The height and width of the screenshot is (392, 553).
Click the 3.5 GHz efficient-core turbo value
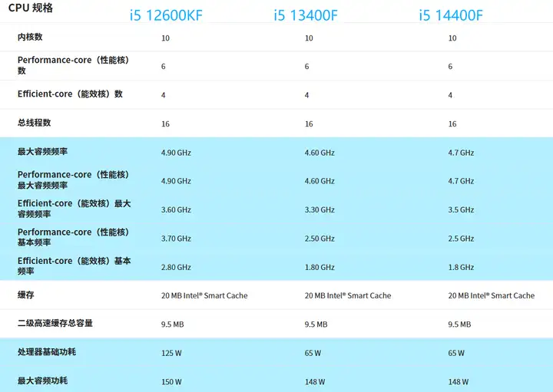462,210
